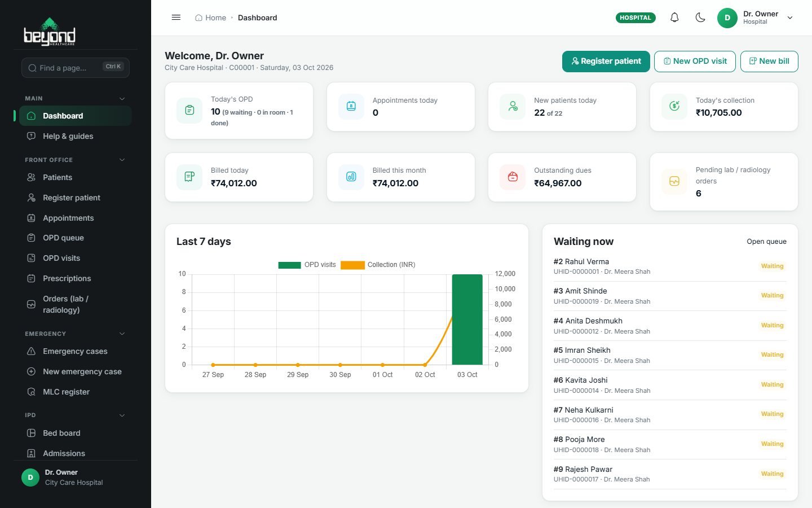Open Emergency cases
The width and height of the screenshot is (812, 508).
pyautogui.click(x=76, y=351)
